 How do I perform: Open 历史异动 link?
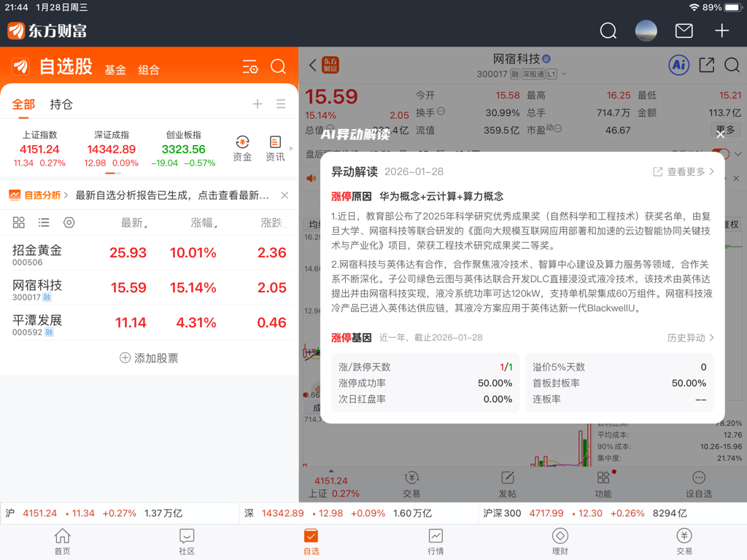(690, 338)
